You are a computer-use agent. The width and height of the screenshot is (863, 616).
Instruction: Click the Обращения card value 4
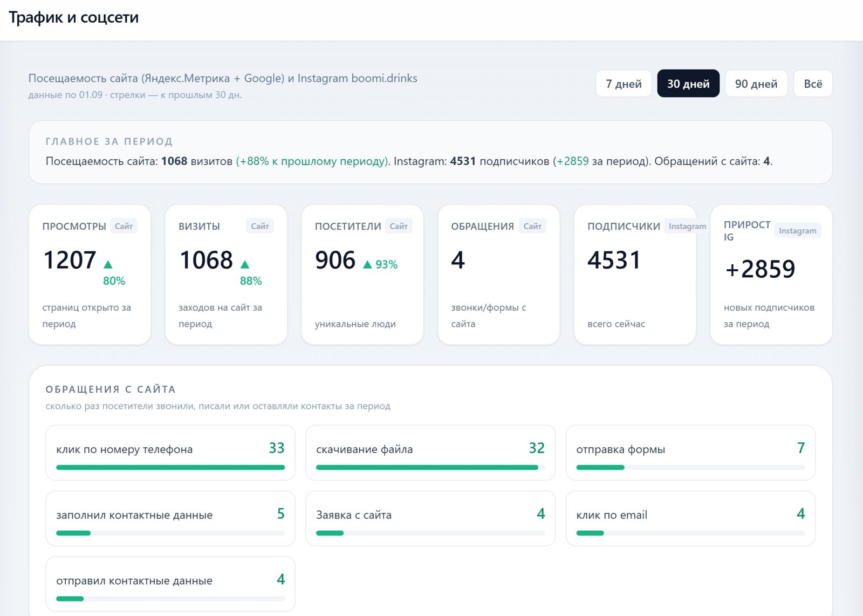tap(458, 261)
